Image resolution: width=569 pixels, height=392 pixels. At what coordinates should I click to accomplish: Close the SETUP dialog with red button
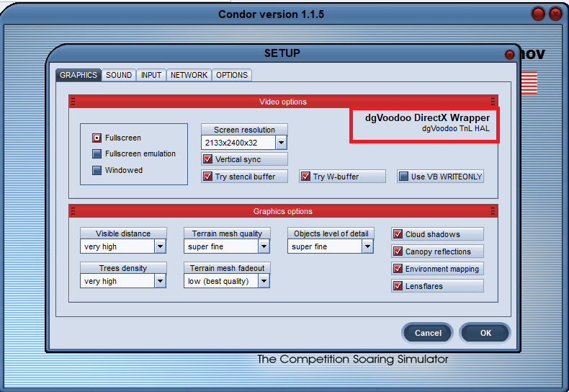click(510, 55)
